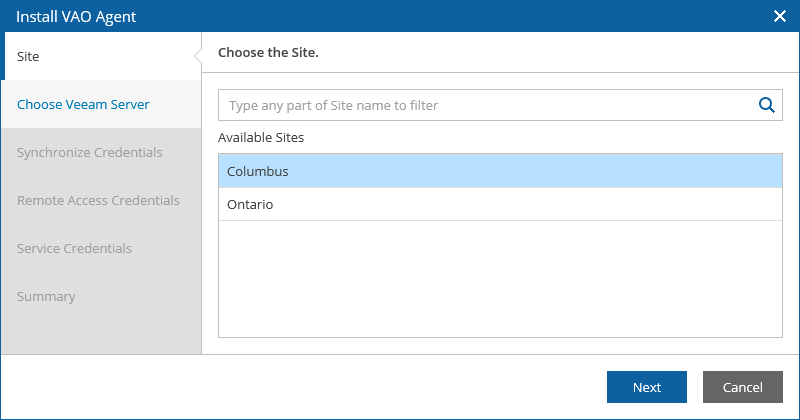Click the Cancel button
Screen dimensions: 800x420
tap(742, 387)
